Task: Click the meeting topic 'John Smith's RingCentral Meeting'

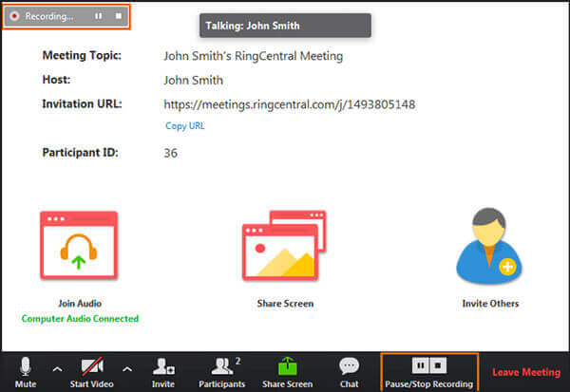Action: [x=253, y=56]
